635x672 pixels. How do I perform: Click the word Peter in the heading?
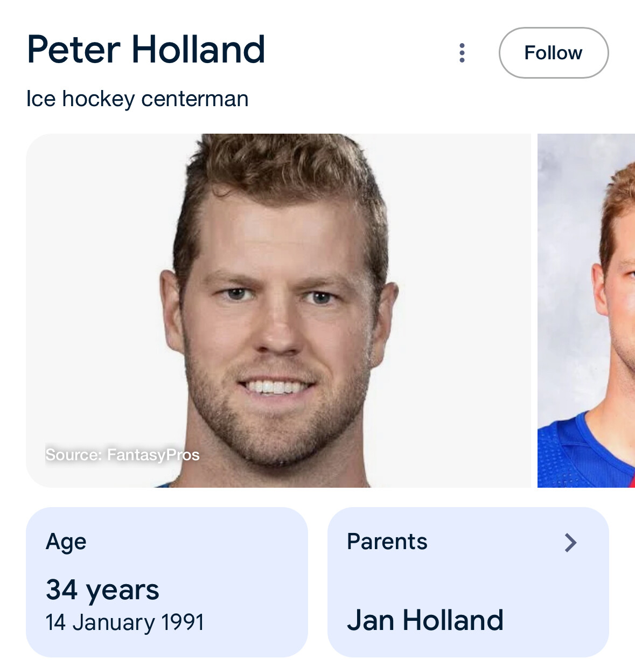(73, 50)
